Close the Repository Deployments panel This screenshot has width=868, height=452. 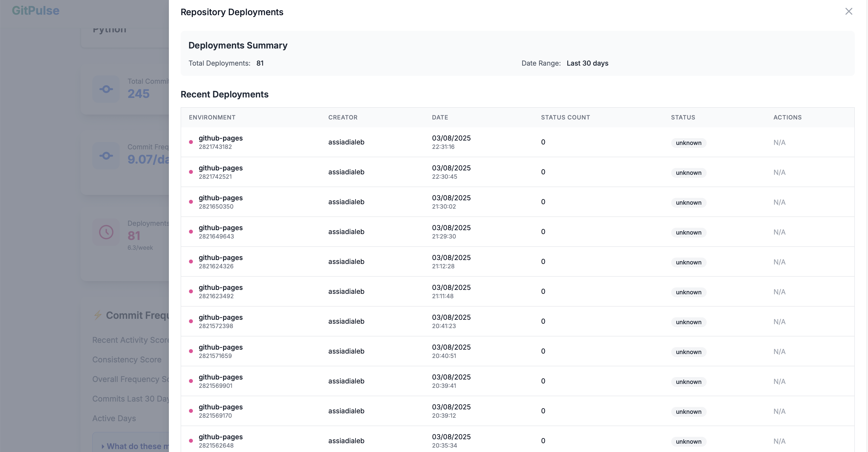coord(848,12)
